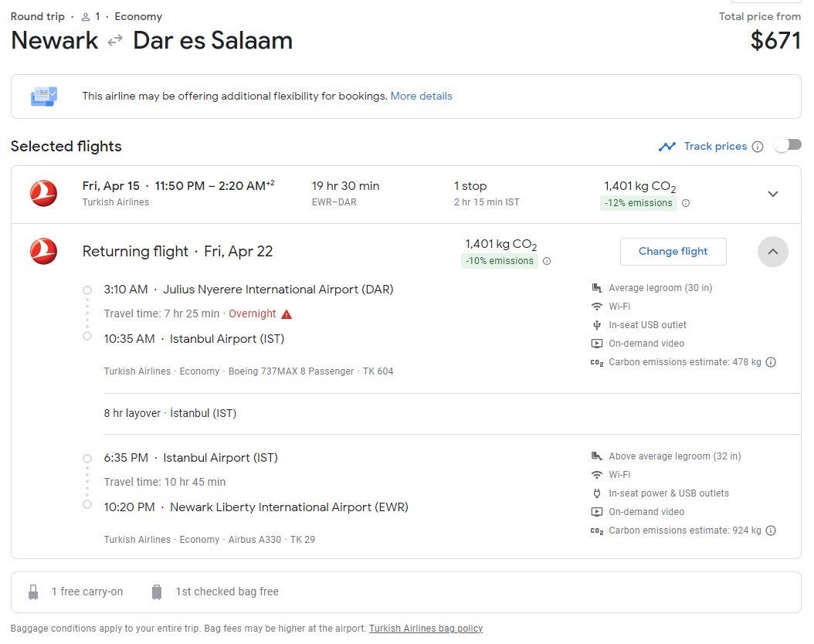Click the red Overnight warning triangle icon
814x644 pixels.
click(287, 314)
